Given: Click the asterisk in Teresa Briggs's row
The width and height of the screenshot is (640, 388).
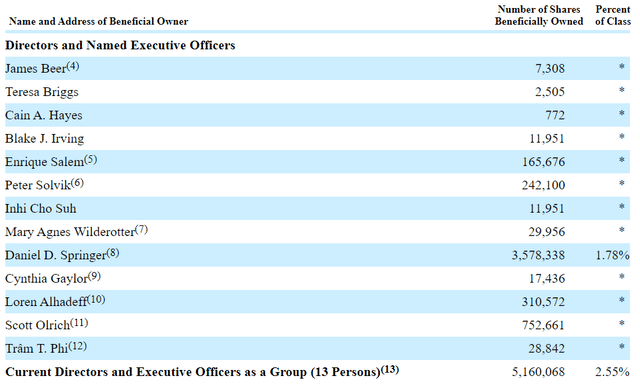Looking at the screenshot, I should point(622,90).
